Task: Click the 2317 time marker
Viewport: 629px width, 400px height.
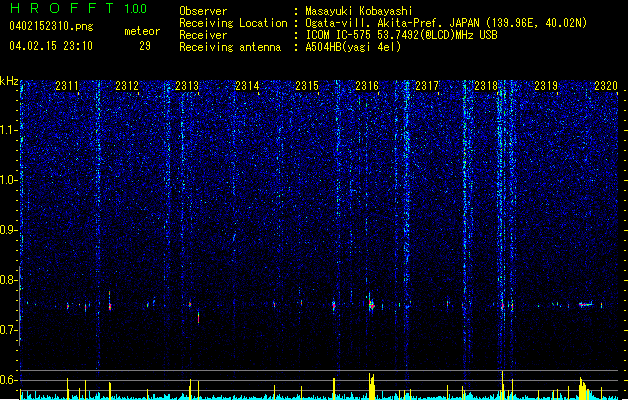Action: (427, 86)
